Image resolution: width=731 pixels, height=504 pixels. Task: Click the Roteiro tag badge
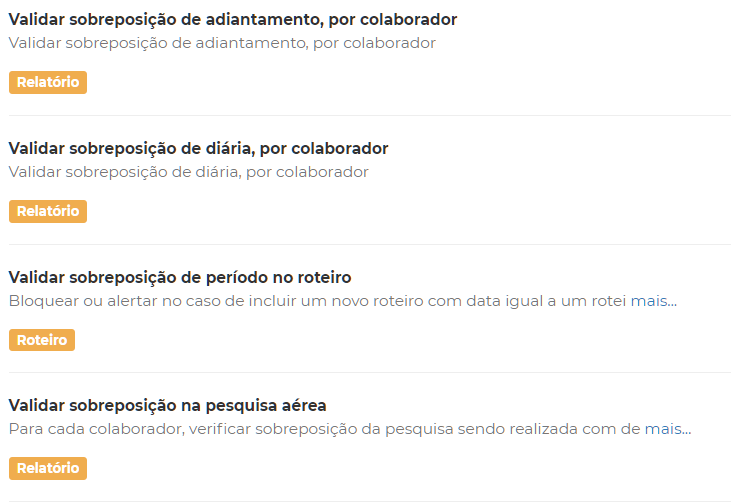click(x=42, y=340)
